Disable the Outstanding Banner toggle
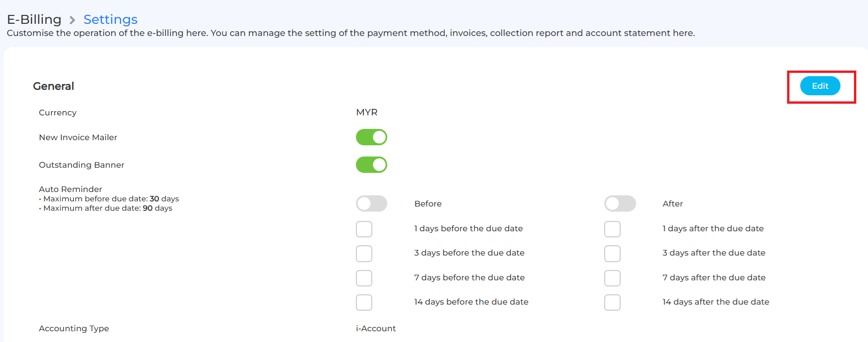The height and width of the screenshot is (342, 868). pos(371,165)
